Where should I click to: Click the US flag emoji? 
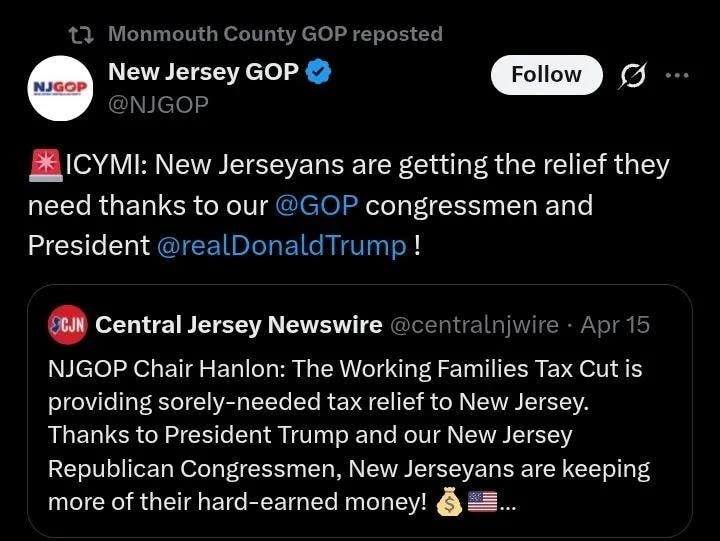[482, 503]
